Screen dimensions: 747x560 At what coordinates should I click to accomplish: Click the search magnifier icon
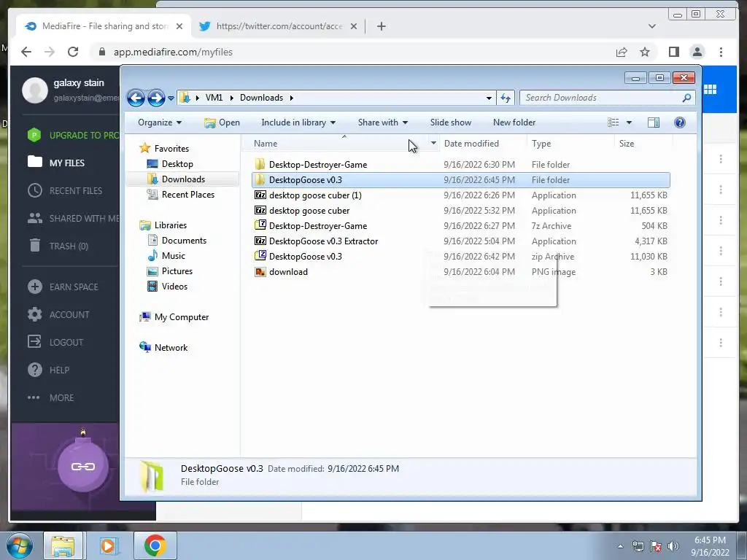click(x=686, y=98)
